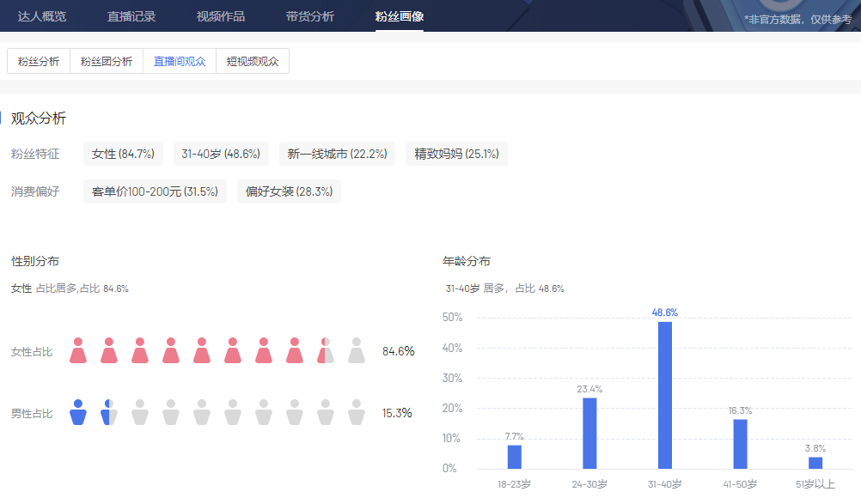This screenshot has height=504, width=861.
Task: Click the 24-30岁 bar in age chart
Action: pyautogui.click(x=589, y=433)
